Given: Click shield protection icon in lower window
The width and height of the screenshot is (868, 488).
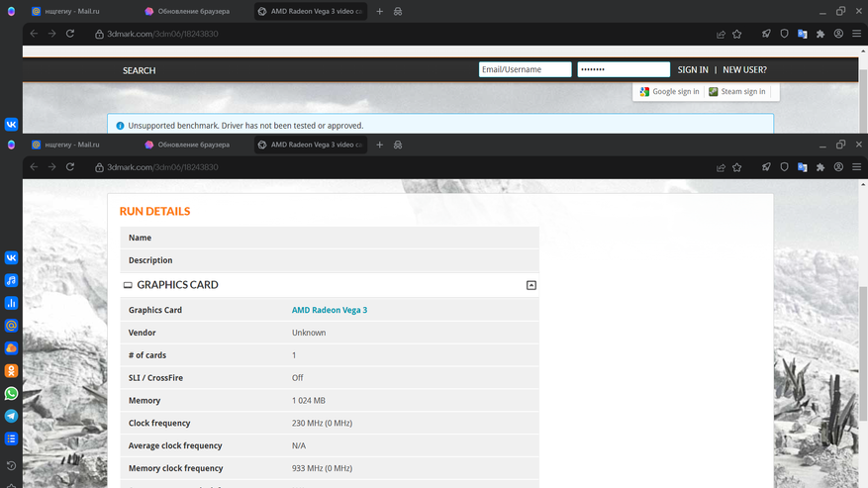Looking at the screenshot, I should coord(784,166).
